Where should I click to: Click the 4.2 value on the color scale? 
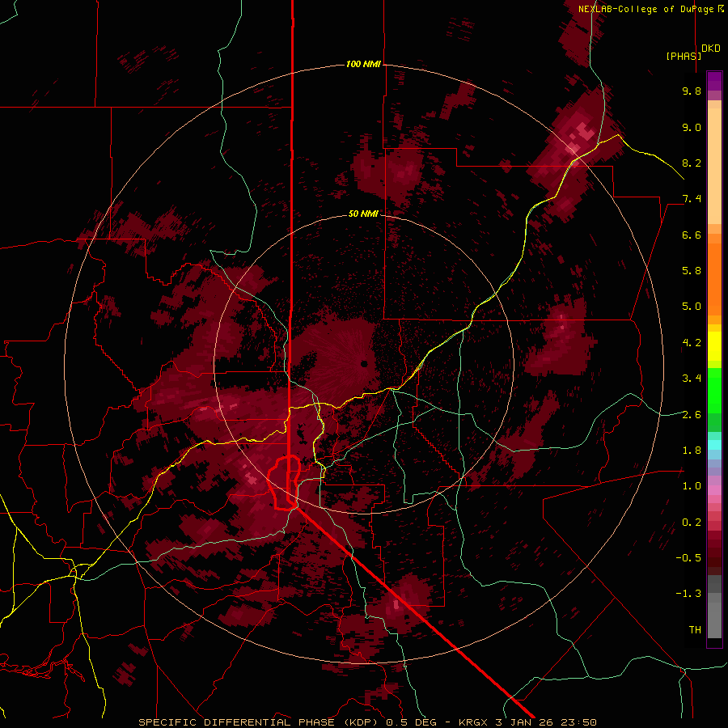tap(692, 343)
